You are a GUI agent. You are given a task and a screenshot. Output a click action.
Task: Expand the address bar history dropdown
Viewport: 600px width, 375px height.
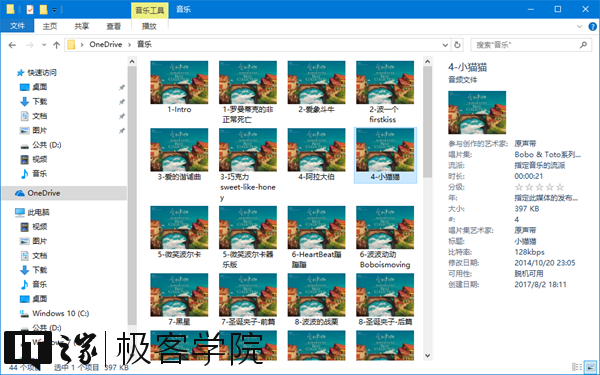coord(445,45)
